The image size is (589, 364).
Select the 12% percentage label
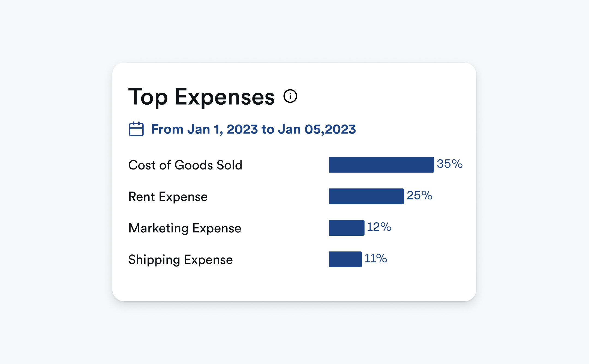(x=379, y=227)
